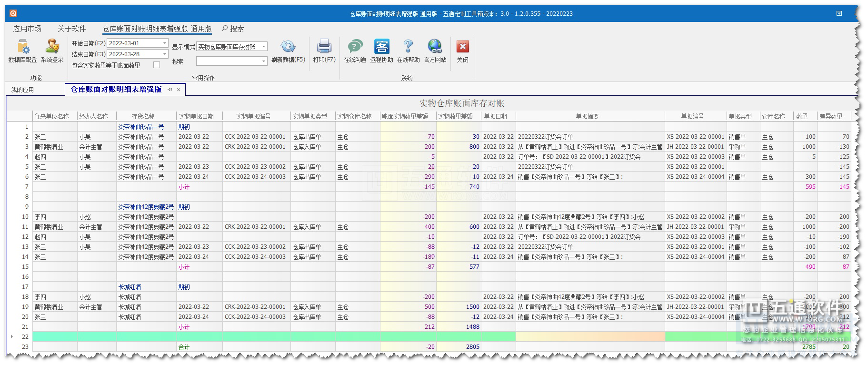This screenshot has width=868, height=366.
Task: Refresh data with 刷新数据(F5)
Action: pyautogui.click(x=288, y=51)
